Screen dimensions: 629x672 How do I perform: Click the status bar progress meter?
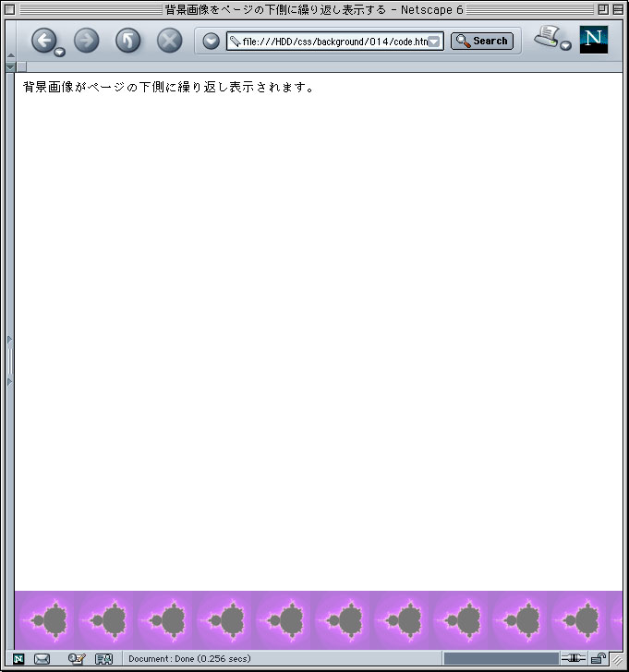[502, 659]
